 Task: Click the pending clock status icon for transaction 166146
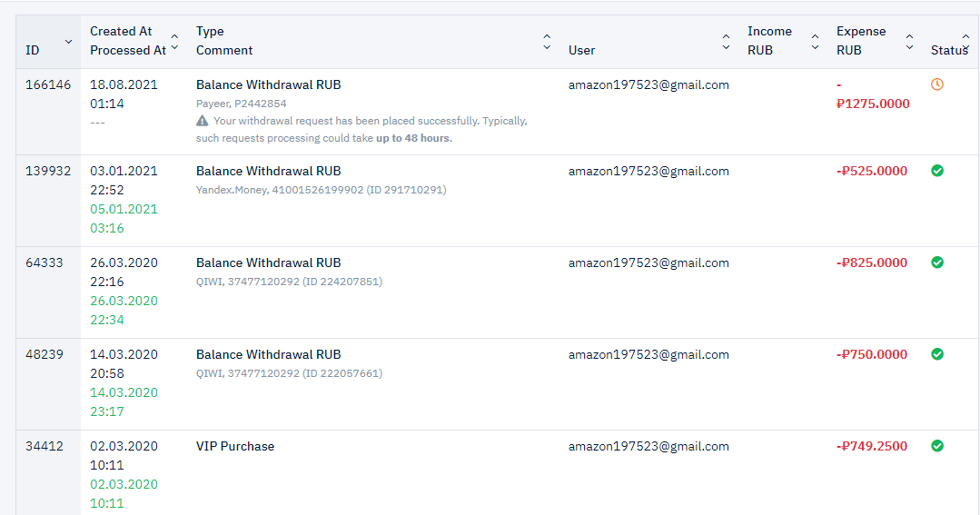tap(937, 84)
